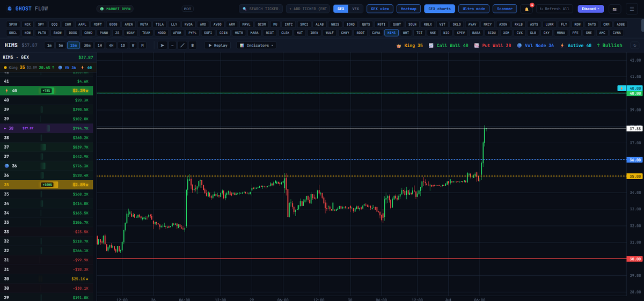Click the star on the $2.2M row
This screenshot has width=644, height=301.
coord(87,91)
